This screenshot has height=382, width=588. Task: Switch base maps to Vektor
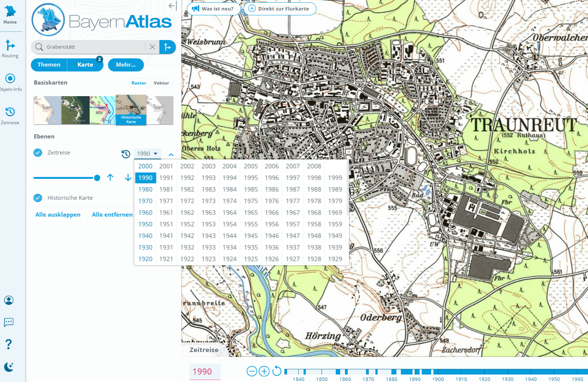[x=161, y=83]
